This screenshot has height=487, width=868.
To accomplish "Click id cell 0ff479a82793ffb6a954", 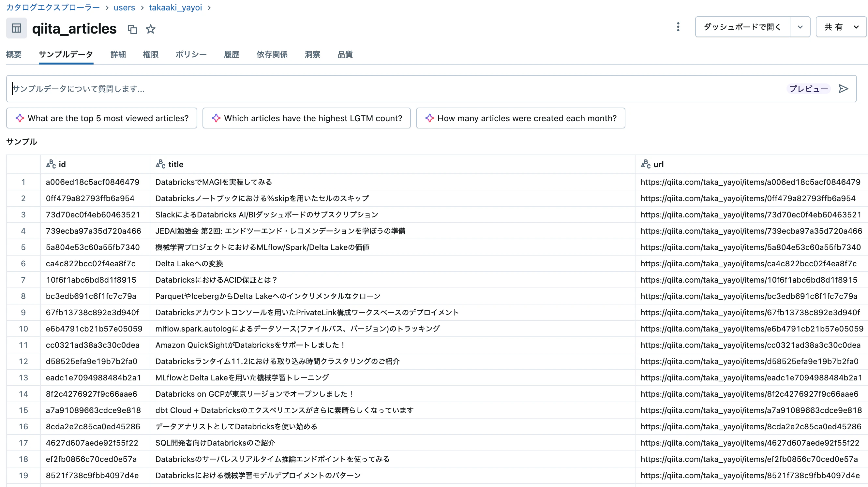I will point(90,199).
